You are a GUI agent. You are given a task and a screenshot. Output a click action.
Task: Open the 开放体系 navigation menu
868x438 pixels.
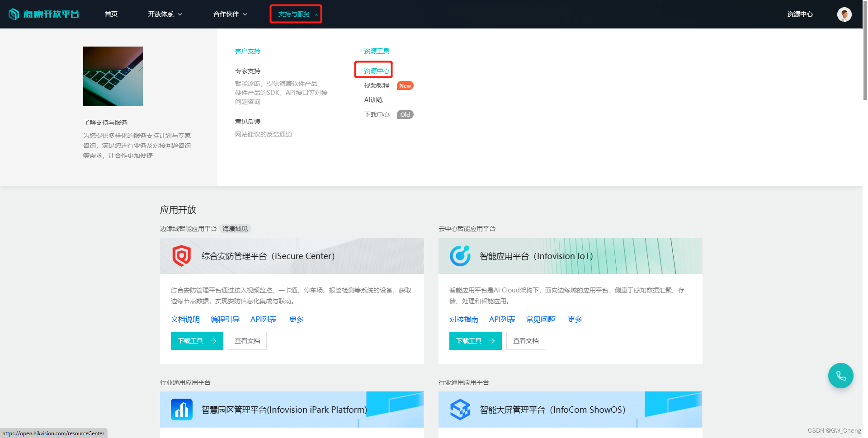pyautogui.click(x=160, y=14)
